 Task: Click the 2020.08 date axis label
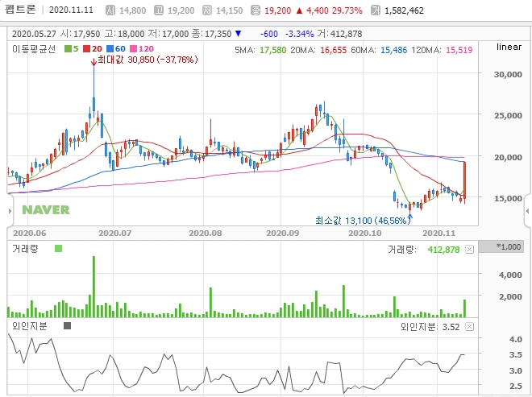coord(206,234)
